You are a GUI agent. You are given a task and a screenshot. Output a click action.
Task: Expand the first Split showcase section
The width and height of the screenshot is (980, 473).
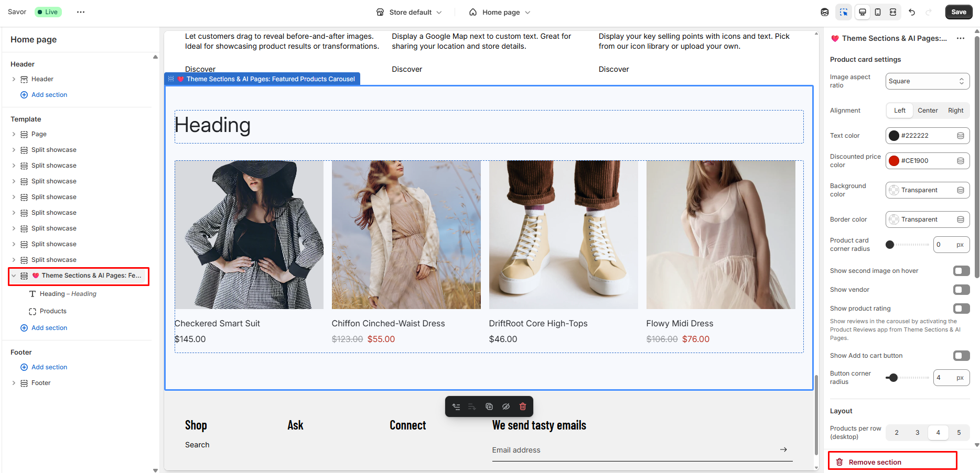[14, 150]
